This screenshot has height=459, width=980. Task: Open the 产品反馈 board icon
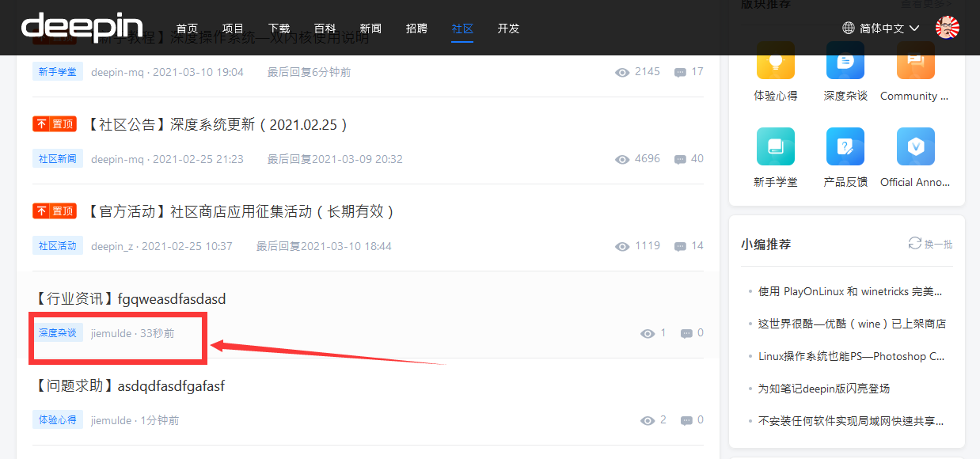tap(845, 146)
